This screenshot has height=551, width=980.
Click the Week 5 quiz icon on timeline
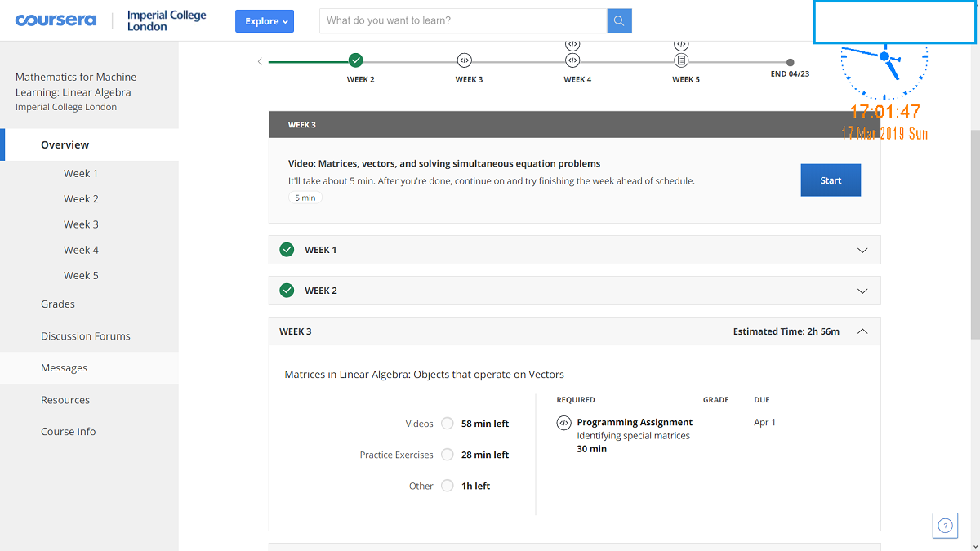pos(681,60)
